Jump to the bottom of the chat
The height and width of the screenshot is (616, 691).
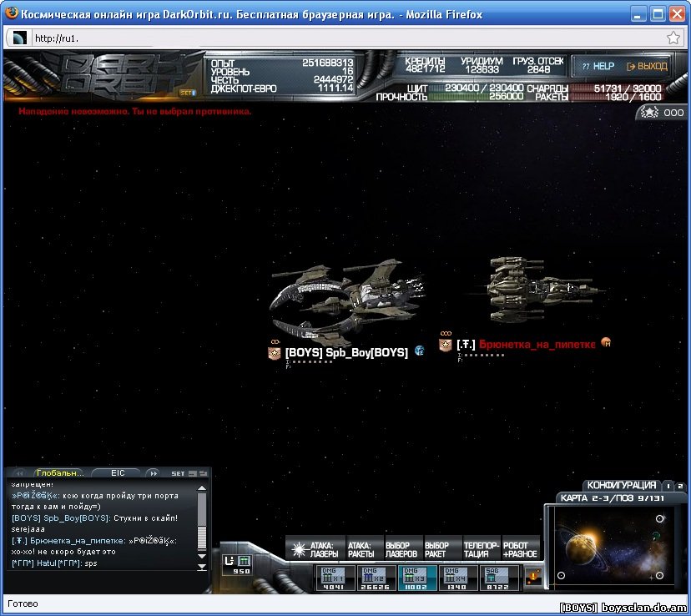coord(201,567)
